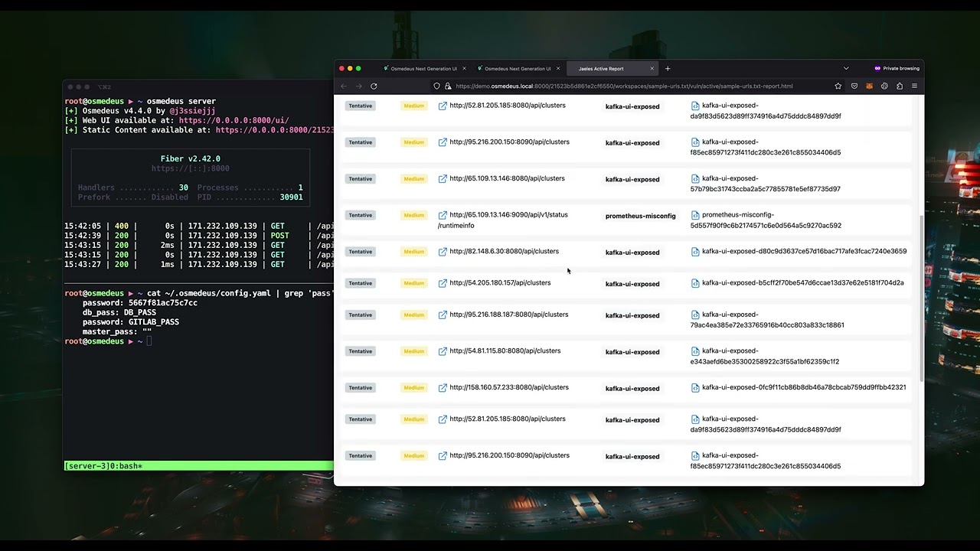The image size is (980, 551).
Task: Open kafka-ui-exposed 57b79bc31743 report file
Action: (766, 184)
